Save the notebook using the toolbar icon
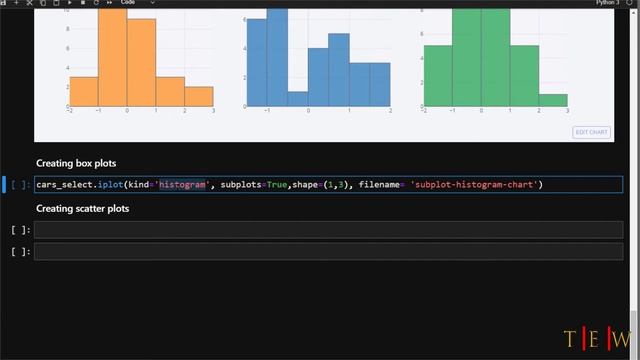Screen dimensions: 640x360 tap(3, 2)
